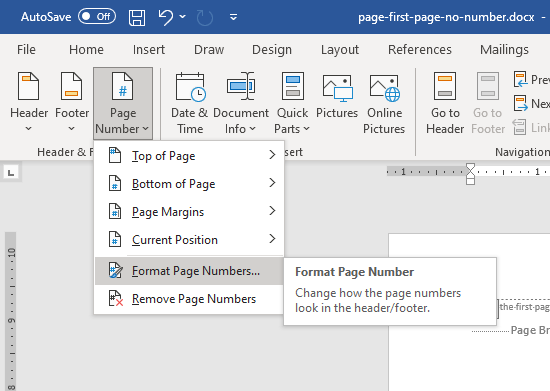
Task: Open Date & Time insert icon
Action: tap(190, 87)
